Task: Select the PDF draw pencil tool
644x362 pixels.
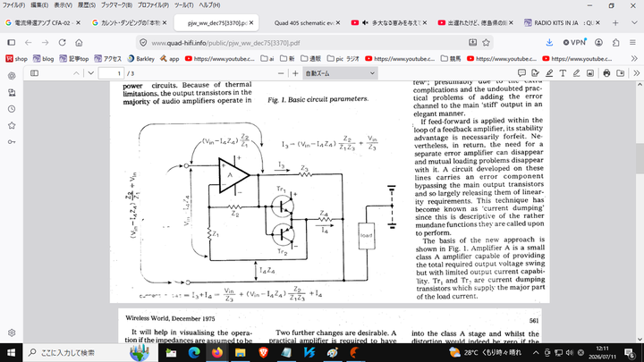Action: tap(576, 73)
